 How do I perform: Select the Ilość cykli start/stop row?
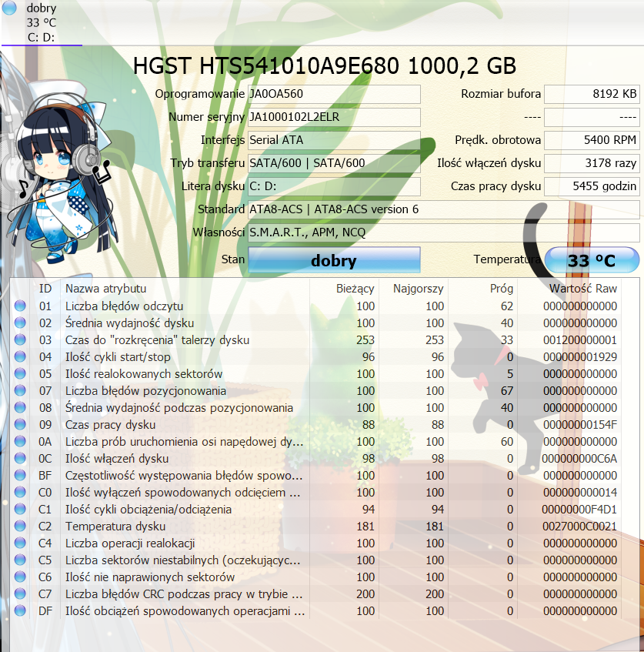[x=316, y=356]
